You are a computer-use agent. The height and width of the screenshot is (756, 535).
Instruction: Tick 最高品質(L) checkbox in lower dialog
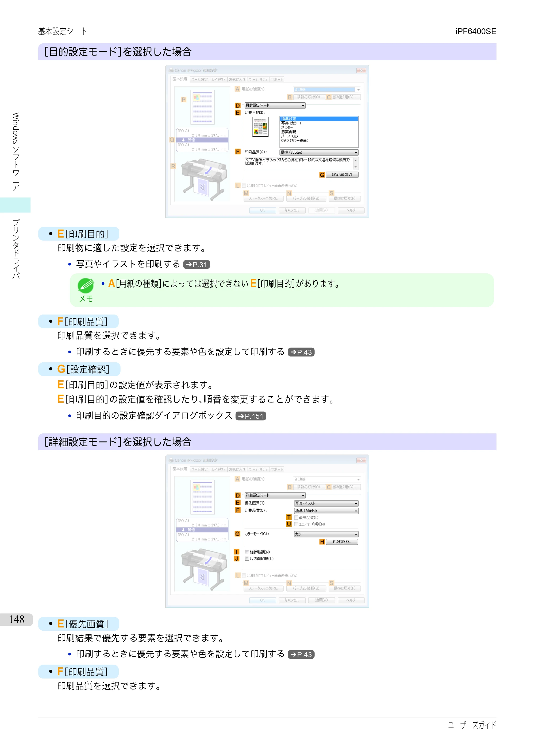tap(296, 518)
